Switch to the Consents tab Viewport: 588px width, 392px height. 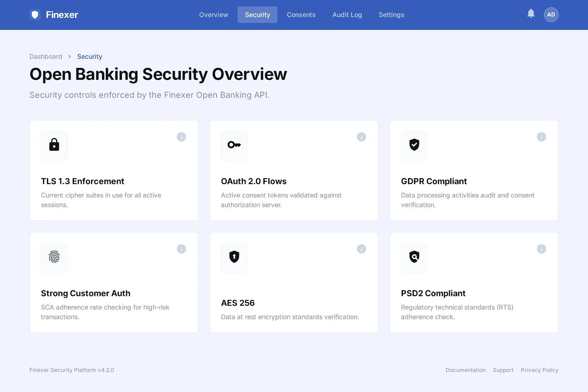pyautogui.click(x=301, y=15)
